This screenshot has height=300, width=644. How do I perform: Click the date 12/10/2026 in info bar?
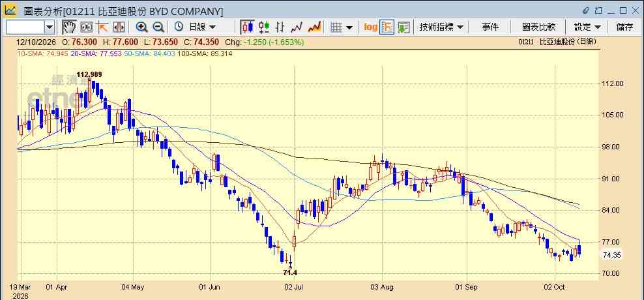(37, 42)
